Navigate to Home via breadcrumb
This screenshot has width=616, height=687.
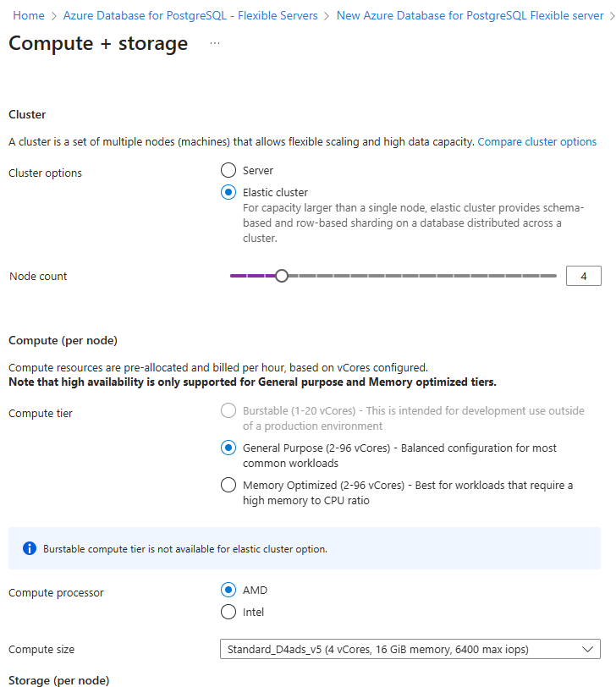[x=28, y=15]
